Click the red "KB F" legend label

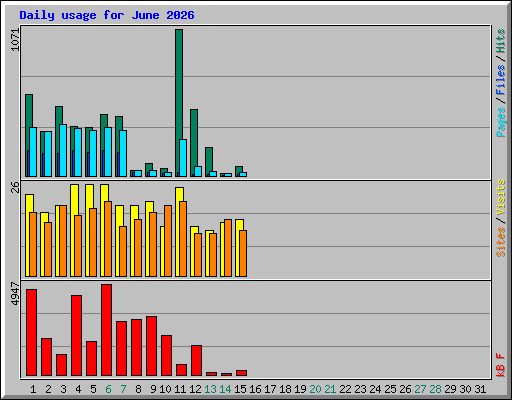[x=501, y=365]
